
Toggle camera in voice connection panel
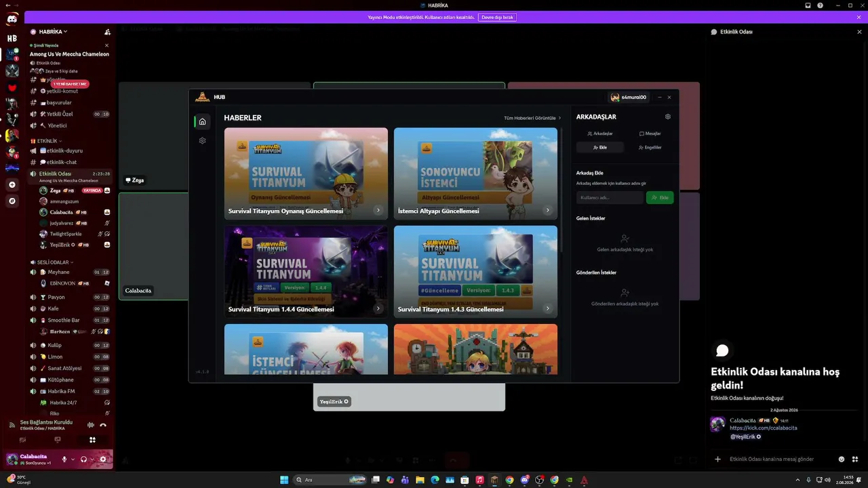[x=22, y=440]
